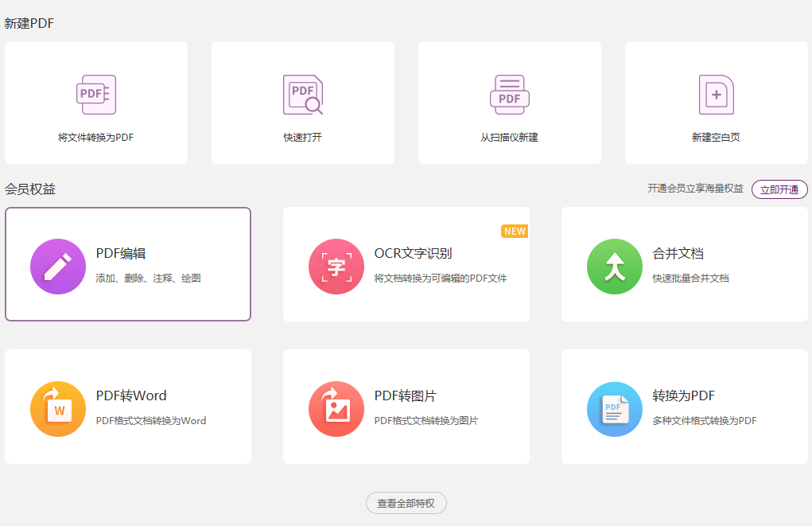Click the NEW badge on OCR文字识别
The image size is (812, 526).
[x=514, y=231]
